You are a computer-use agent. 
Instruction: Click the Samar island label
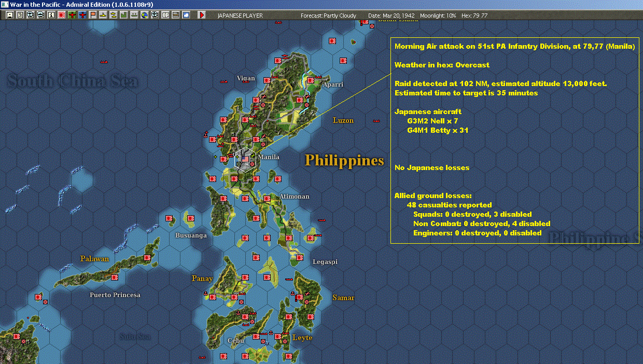(x=343, y=298)
